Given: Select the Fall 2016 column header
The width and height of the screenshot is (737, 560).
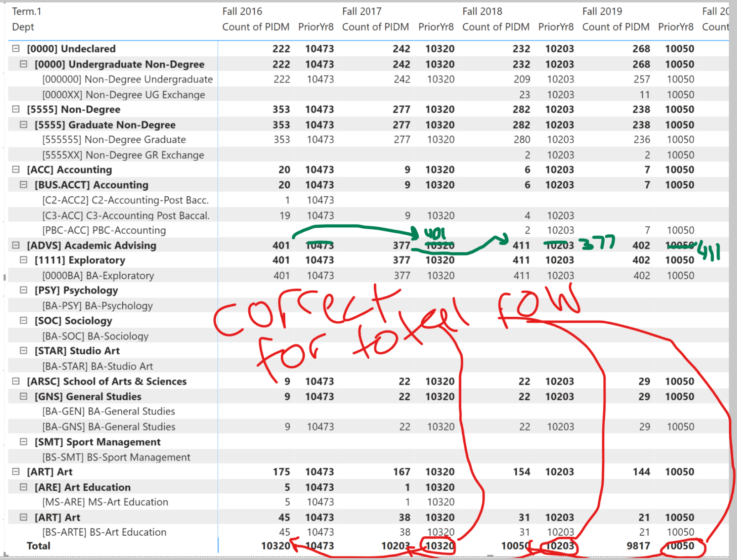Looking at the screenshot, I should pyautogui.click(x=242, y=11).
